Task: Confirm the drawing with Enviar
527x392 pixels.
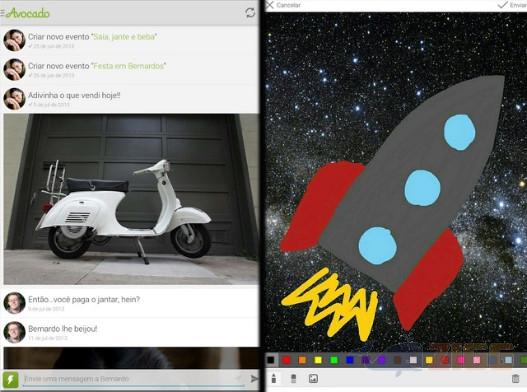Action: [x=512, y=5]
